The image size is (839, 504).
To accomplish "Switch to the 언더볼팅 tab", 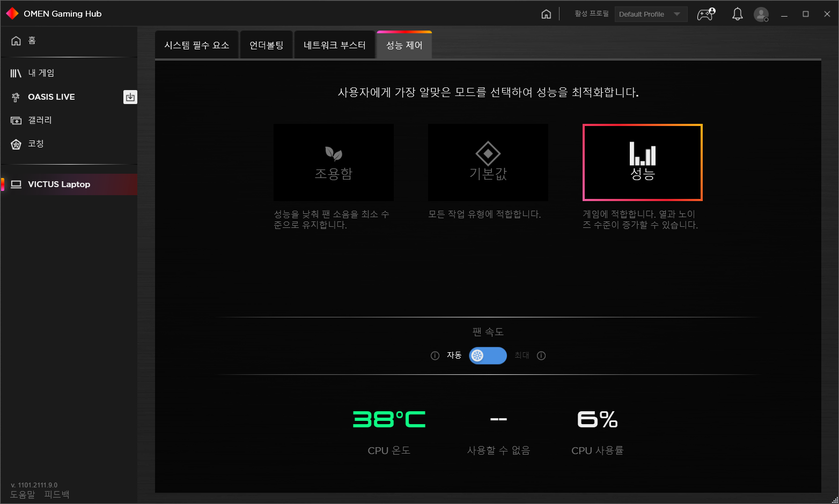I will tap(267, 45).
